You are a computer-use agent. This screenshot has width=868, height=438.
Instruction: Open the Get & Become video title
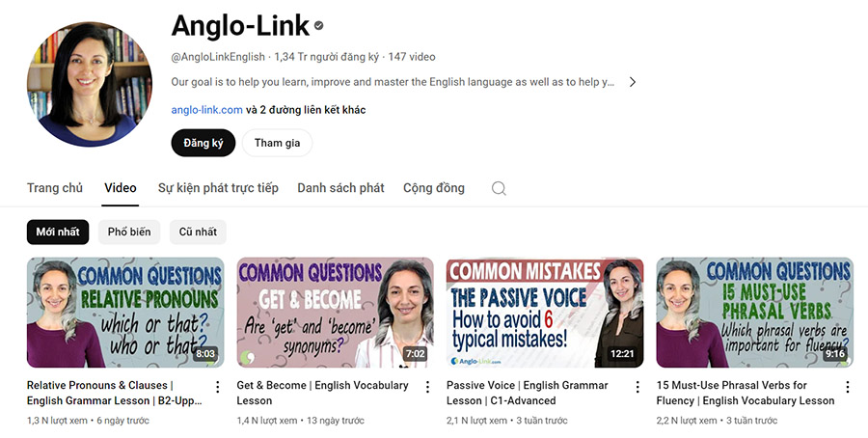[322, 393]
